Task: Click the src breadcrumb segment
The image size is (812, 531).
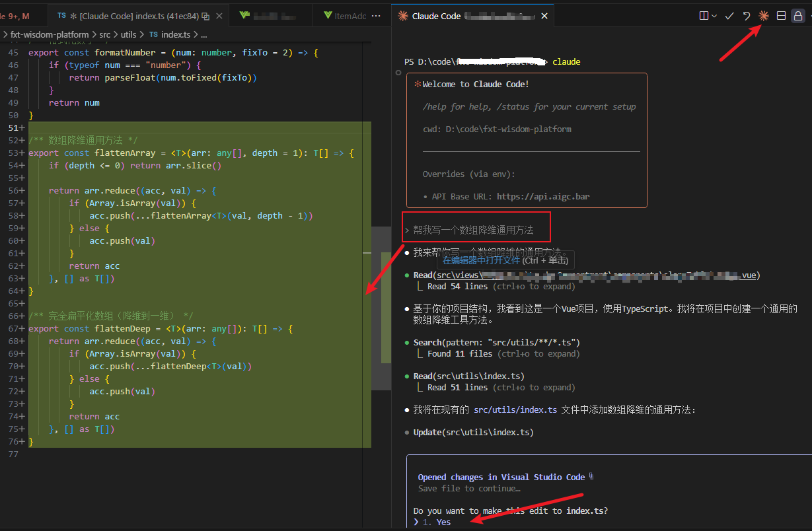Action: click(x=105, y=34)
